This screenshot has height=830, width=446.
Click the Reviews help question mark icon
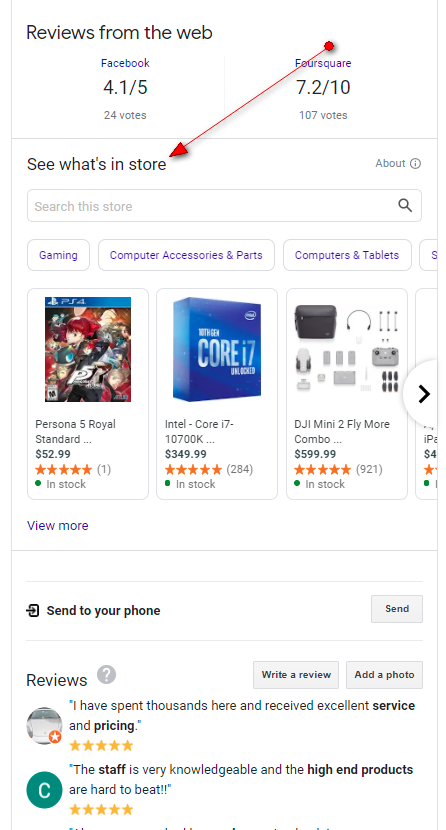(x=106, y=675)
